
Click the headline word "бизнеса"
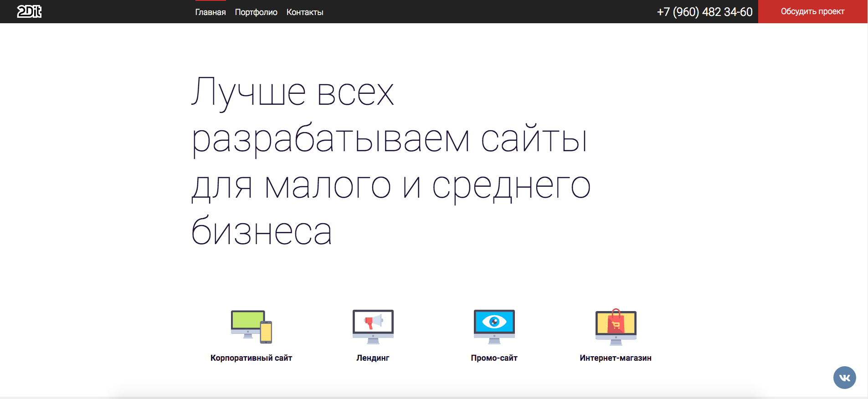261,232
